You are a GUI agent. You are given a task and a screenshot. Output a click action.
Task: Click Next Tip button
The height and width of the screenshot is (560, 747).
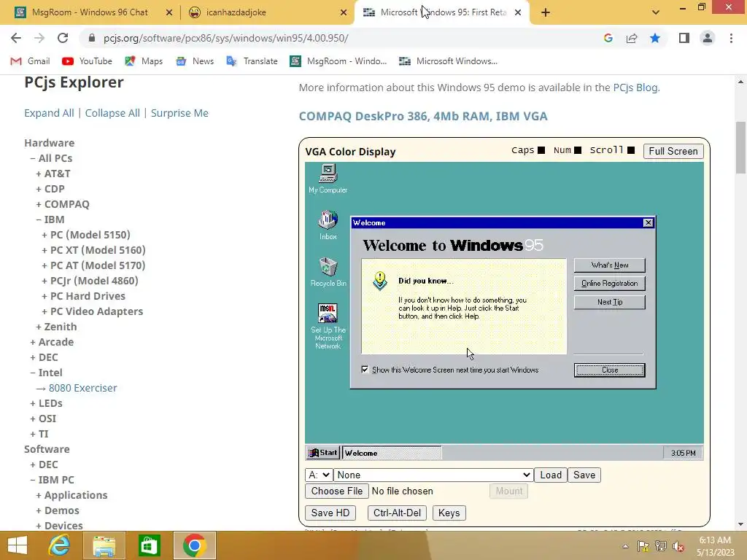[610, 302]
